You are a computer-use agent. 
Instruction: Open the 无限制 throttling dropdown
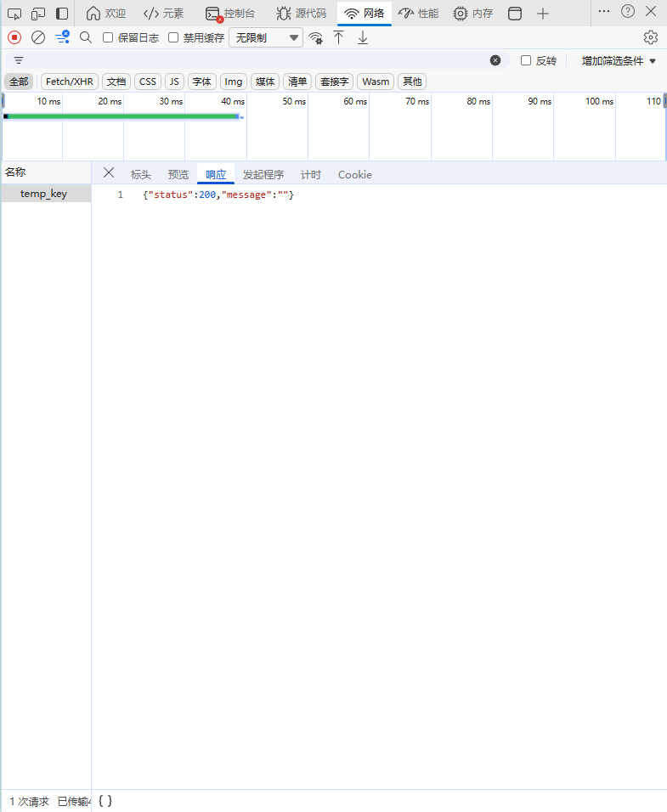click(x=266, y=37)
